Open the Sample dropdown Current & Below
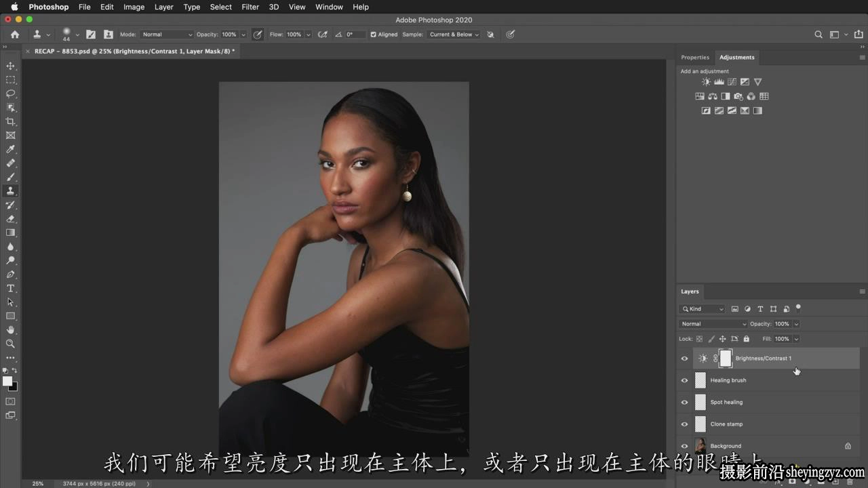The height and width of the screenshot is (488, 868). [x=454, y=35]
